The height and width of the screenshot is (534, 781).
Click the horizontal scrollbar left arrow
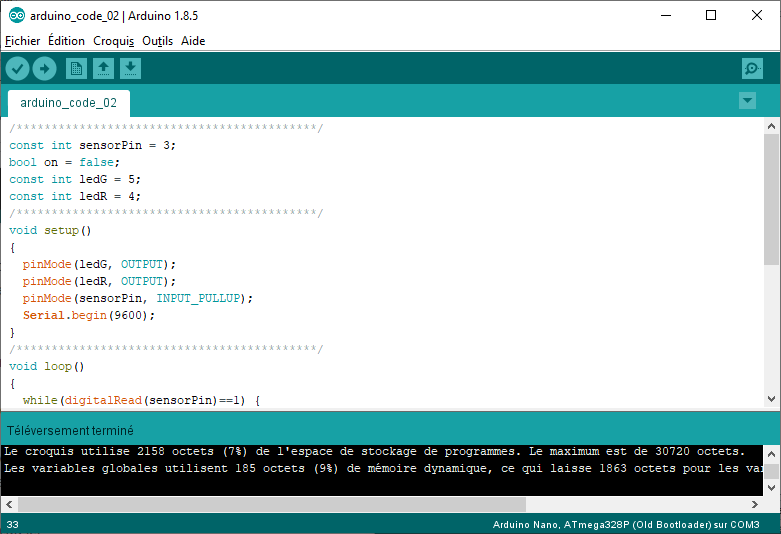[x=9, y=504]
